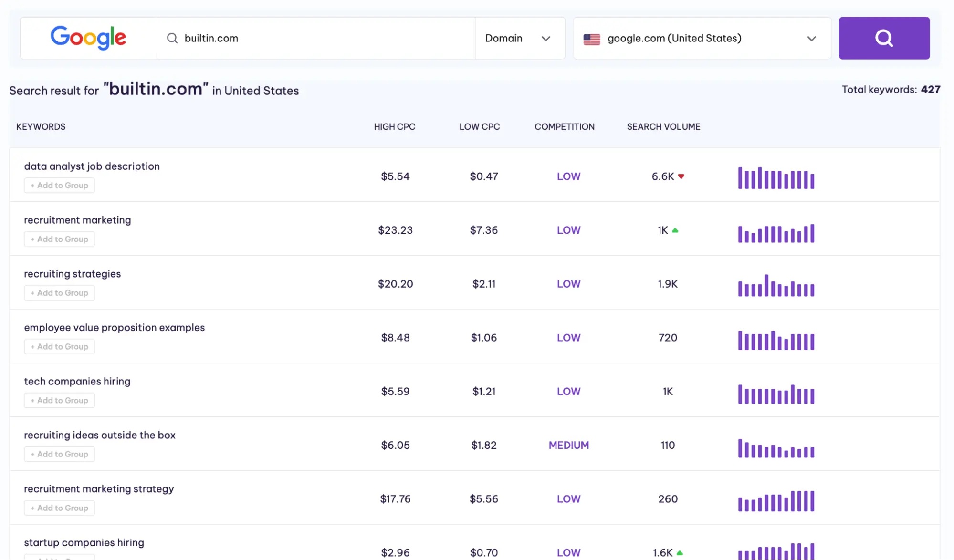Add 'recruitment marketing strategy' to group

coord(59,508)
